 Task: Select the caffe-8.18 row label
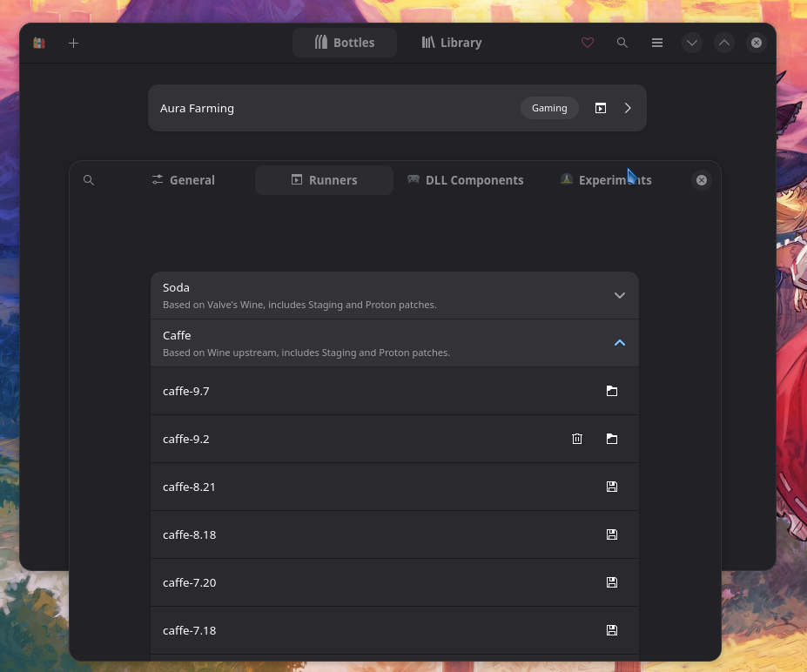point(190,535)
